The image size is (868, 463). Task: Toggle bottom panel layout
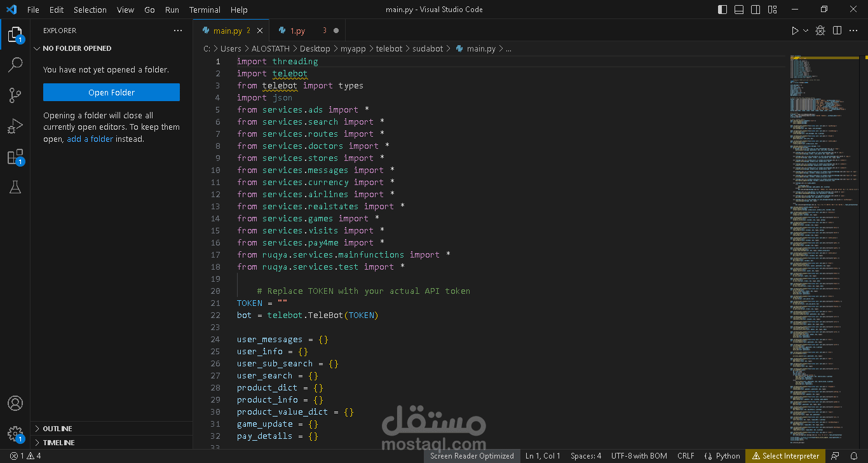pos(739,10)
